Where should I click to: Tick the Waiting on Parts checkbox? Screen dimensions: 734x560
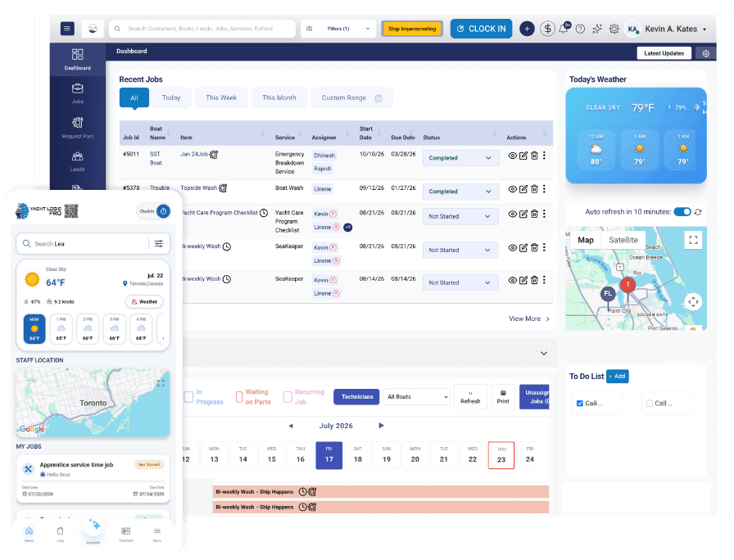coord(239,397)
